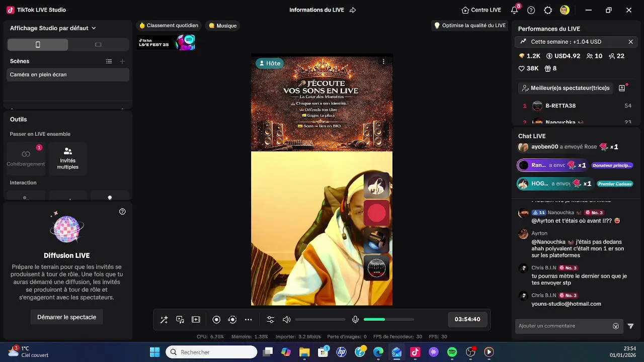Click the live duration timer 03:54:40
644x362 pixels.
[467, 319]
